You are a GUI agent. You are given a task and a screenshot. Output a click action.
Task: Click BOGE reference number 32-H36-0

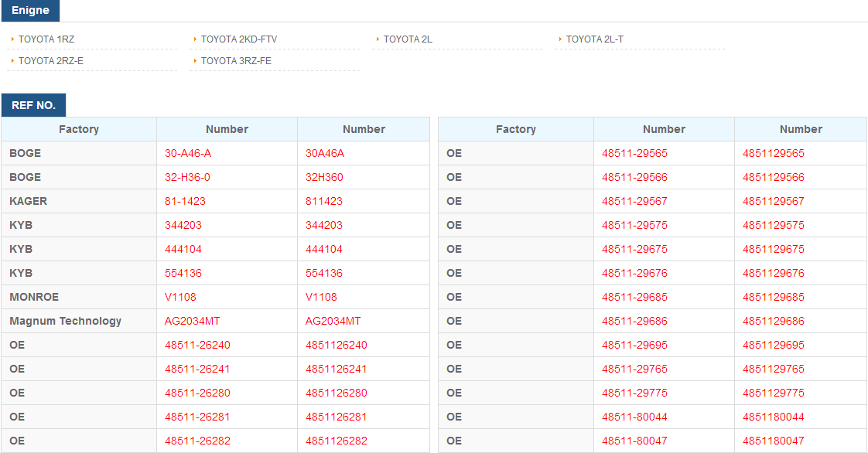[x=187, y=178]
